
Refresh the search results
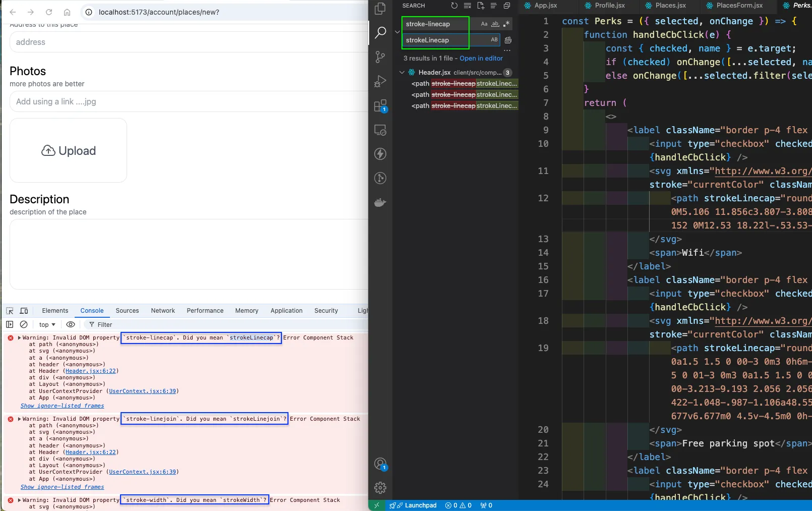pyautogui.click(x=454, y=6)
